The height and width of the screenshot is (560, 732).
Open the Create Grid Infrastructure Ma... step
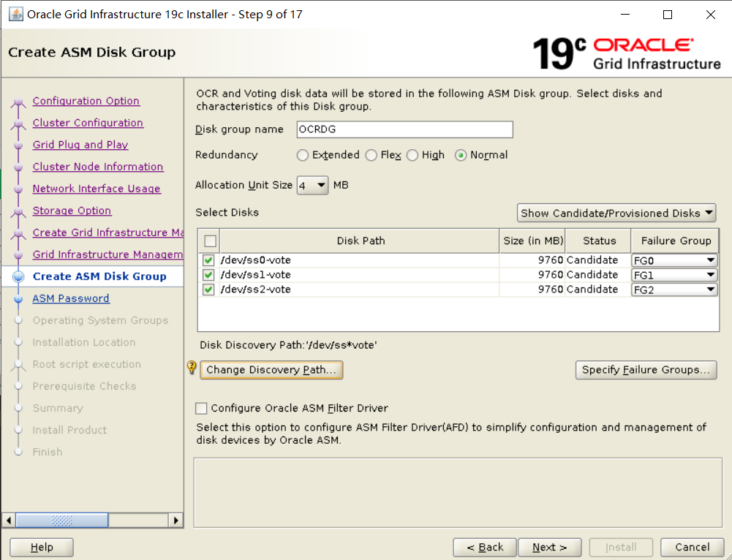107,232
